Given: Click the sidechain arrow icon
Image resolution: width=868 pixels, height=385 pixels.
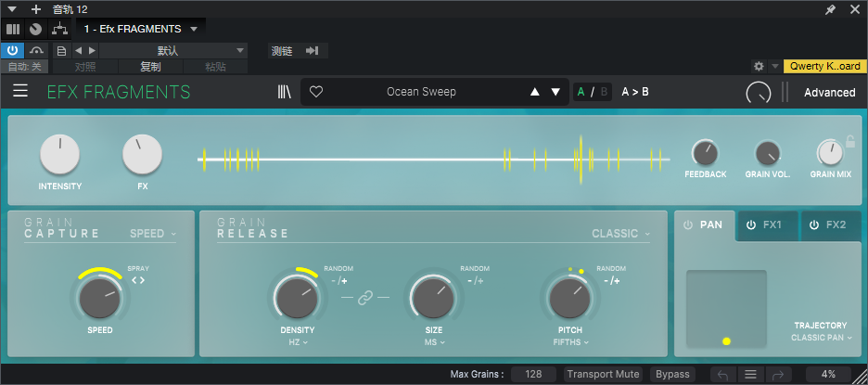Looking at the screenshot, I should (x=313, y=51).
